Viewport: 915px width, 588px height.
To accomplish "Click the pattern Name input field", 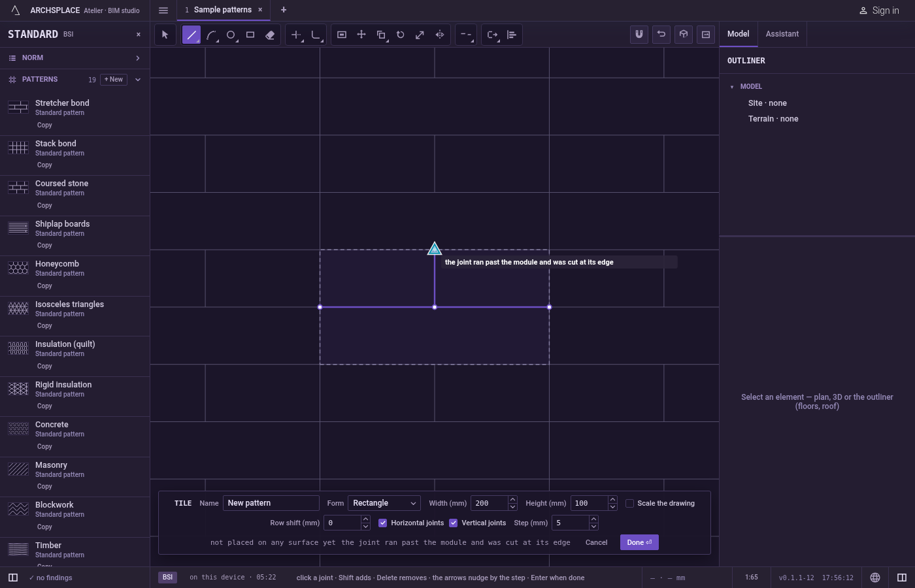I will (x=271, y=503).
